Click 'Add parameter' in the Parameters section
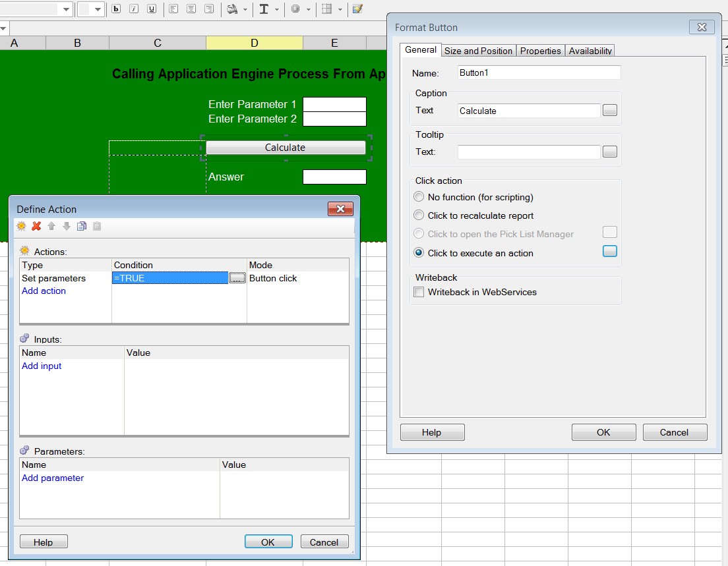This screenshot has height=566, width=728. 53,478
